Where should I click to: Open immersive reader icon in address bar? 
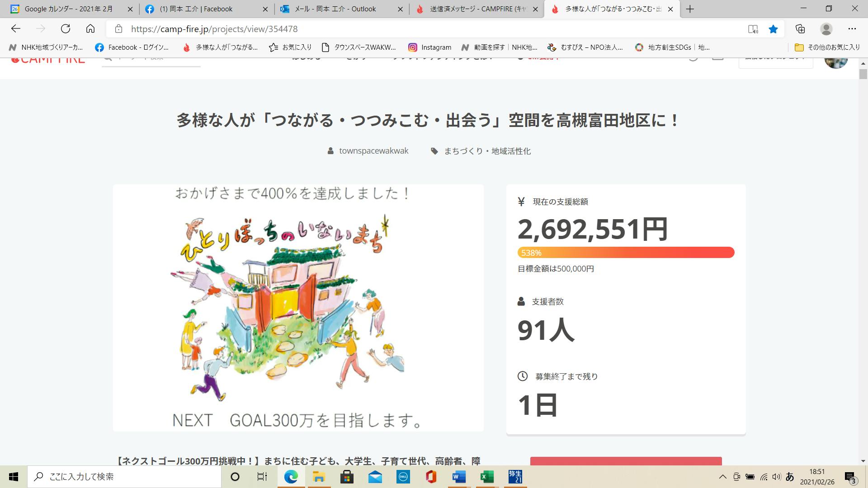tap(753, 29)
